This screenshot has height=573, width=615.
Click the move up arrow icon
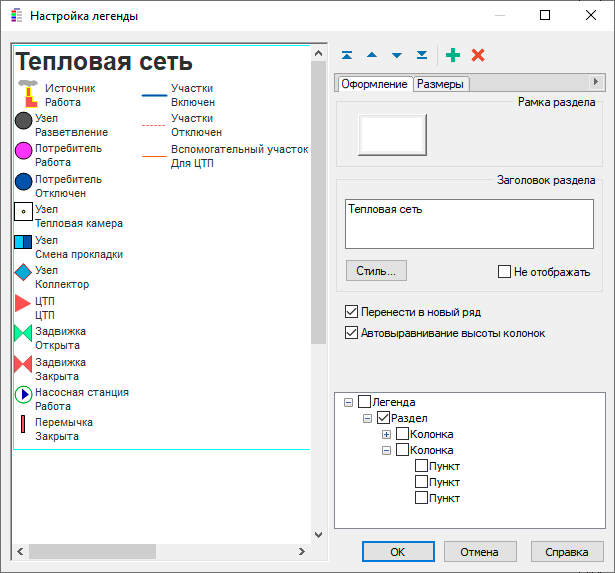point(372,55)
